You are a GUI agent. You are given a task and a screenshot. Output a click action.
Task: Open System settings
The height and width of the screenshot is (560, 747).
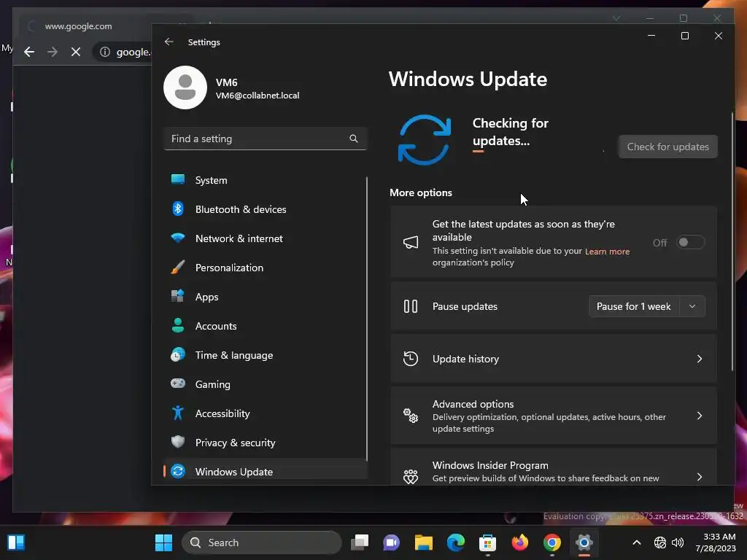(265, 180)
